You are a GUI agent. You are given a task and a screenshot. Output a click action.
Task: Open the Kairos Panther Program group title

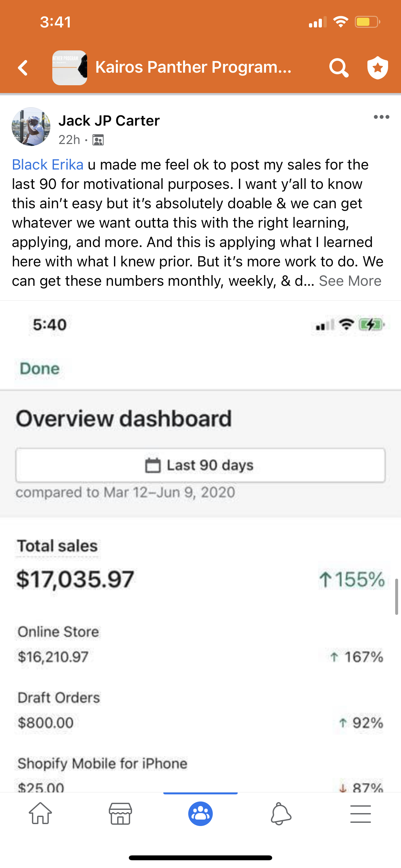(193, 67)
